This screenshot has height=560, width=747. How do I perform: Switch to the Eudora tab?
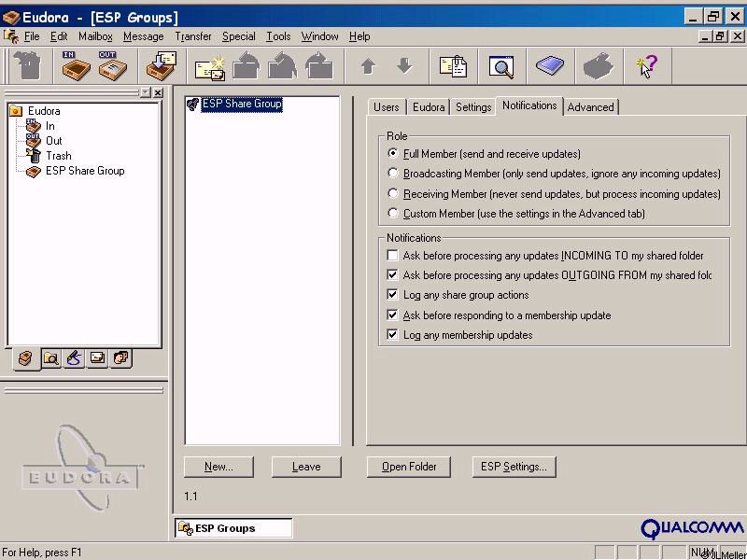(x=429, y=107)
